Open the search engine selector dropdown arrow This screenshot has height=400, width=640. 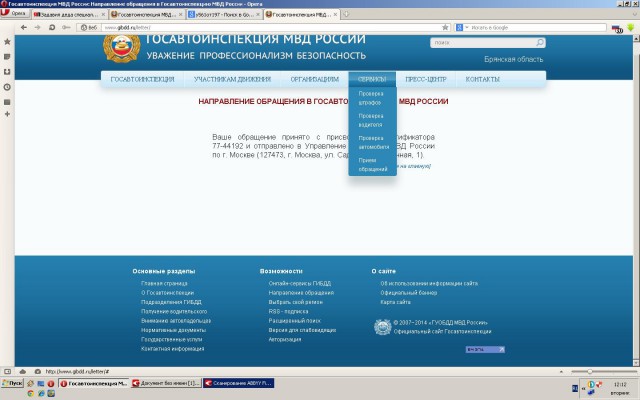pos(467,27)
